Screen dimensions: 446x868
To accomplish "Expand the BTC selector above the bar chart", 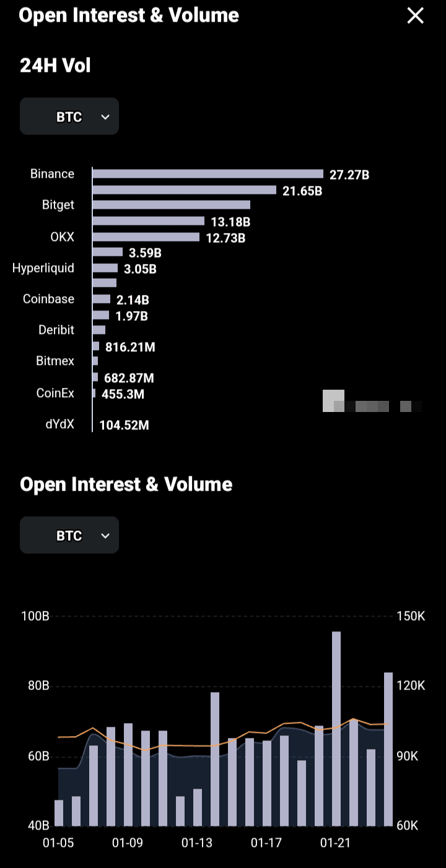I will [69, 535].
